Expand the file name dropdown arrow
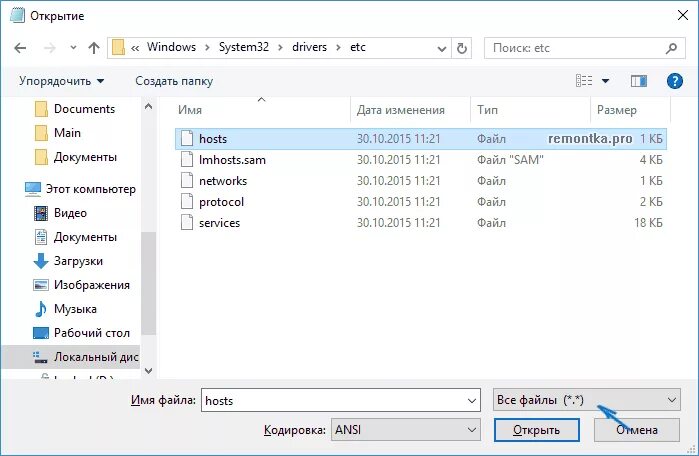 (x=472, y=401)
